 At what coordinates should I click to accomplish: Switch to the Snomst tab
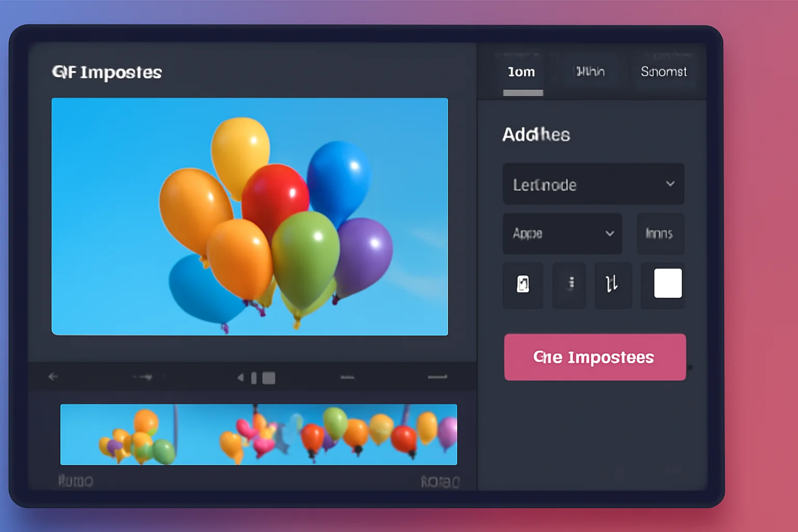663,71
